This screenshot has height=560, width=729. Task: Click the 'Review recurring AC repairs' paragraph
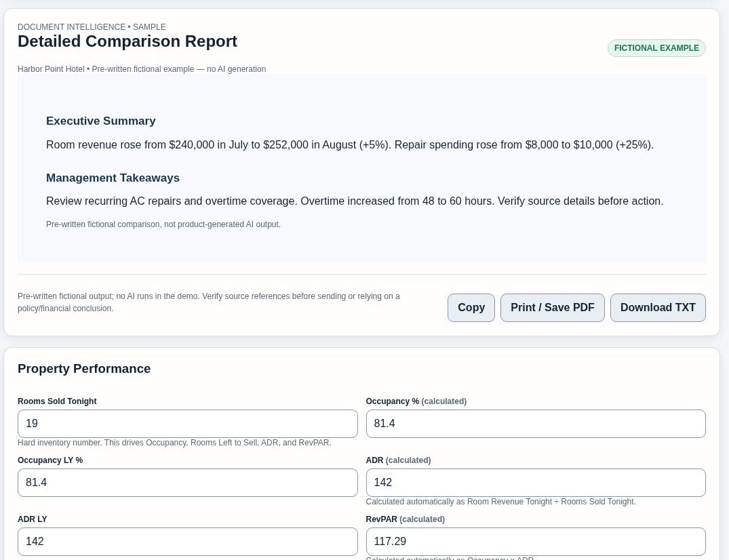[355, 201]
